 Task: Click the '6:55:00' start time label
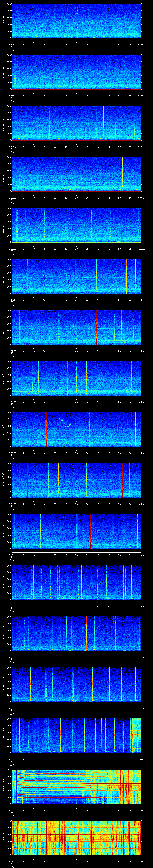click(x=12, y=44)
